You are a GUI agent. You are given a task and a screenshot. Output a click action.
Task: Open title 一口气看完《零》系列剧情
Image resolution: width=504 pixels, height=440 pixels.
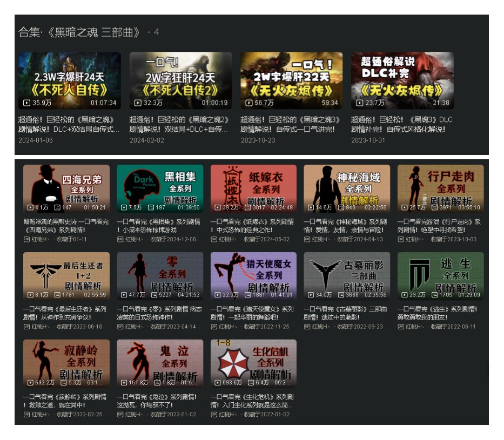[x=159, y=313]
